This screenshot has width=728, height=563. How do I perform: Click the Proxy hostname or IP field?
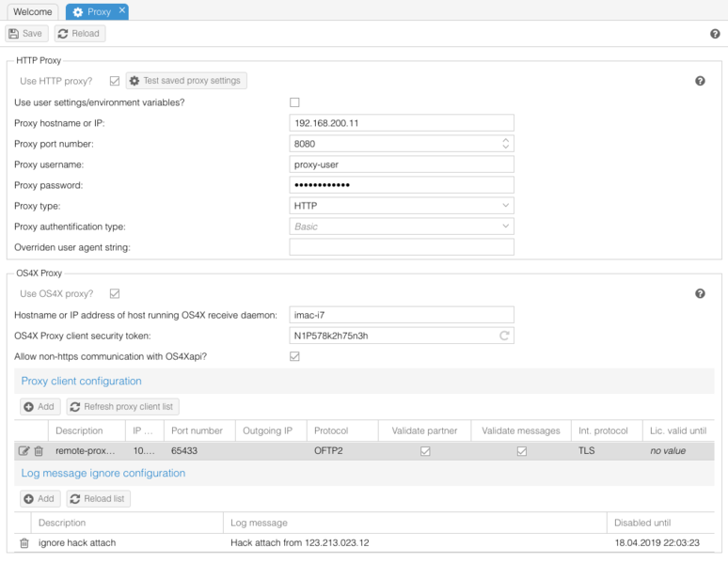pos(402,123)
